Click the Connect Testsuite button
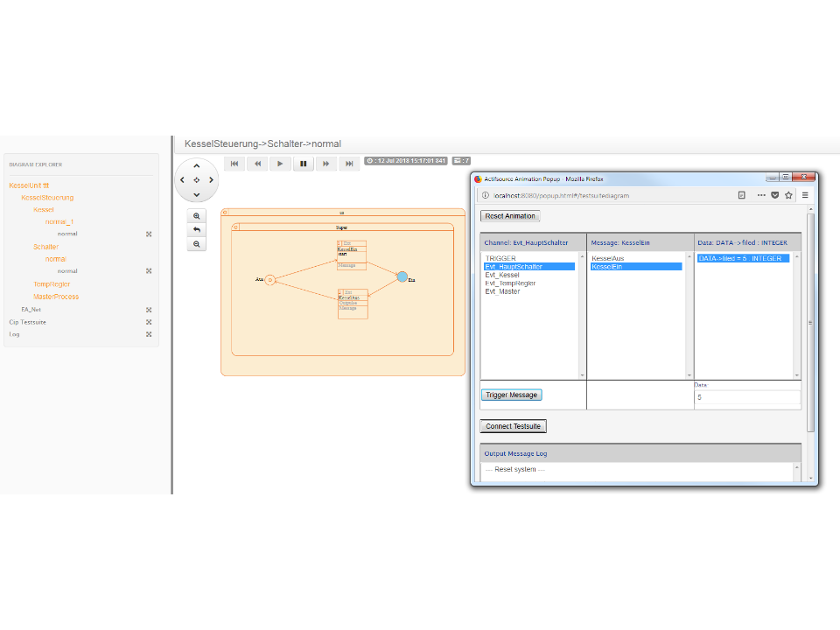The image size is (840, 630). (513, 426)
